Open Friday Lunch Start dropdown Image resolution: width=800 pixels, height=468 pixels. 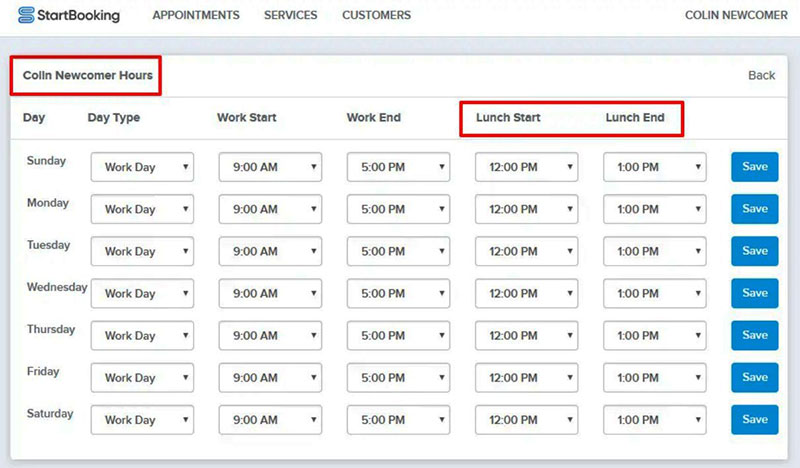(x=527, y=378)
